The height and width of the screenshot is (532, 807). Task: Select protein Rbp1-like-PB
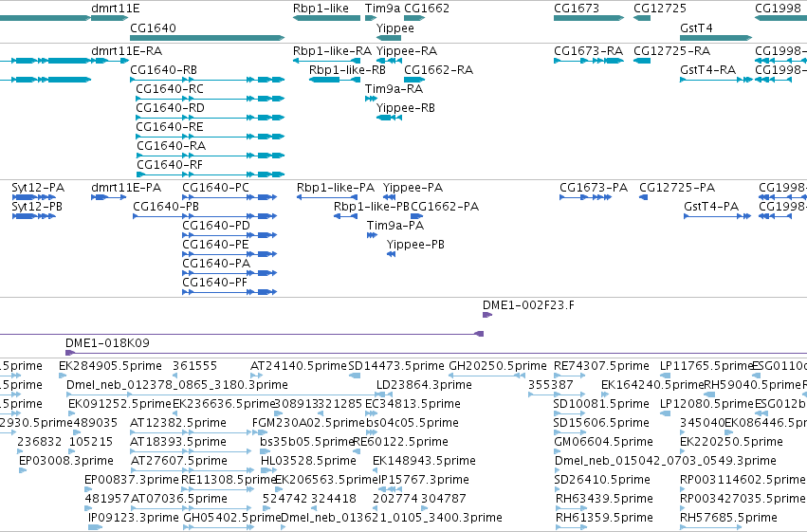coord(372,207)
